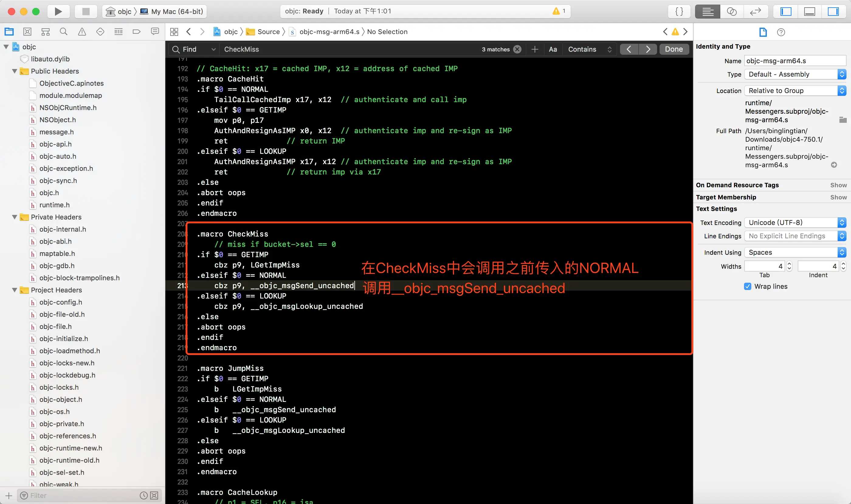Toggle the Aa case-sensitive search option
This screenshot has width=851, height=504.
[x=553, y=49]
